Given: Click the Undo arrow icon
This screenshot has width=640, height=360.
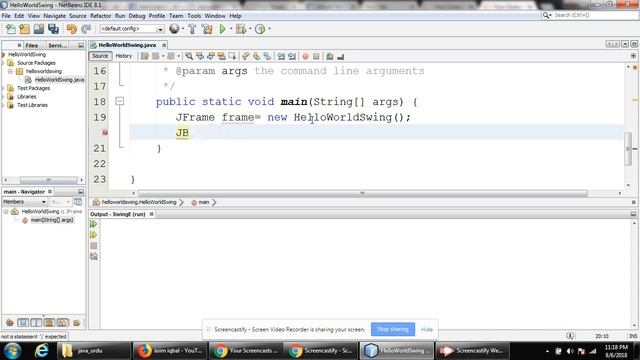Looking at the screenshot, I should 72,29.
